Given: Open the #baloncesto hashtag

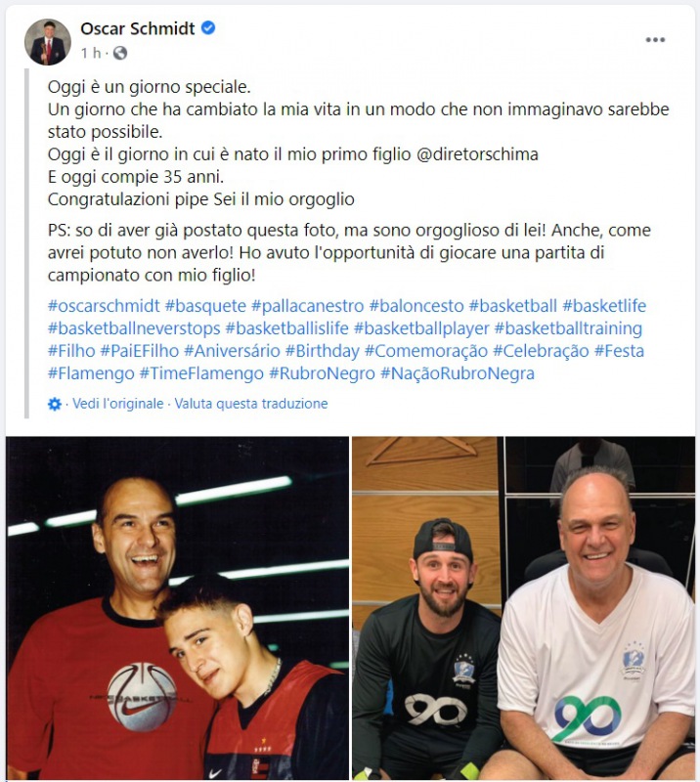Looking at the screenshot, I should [x=416, y=306].
